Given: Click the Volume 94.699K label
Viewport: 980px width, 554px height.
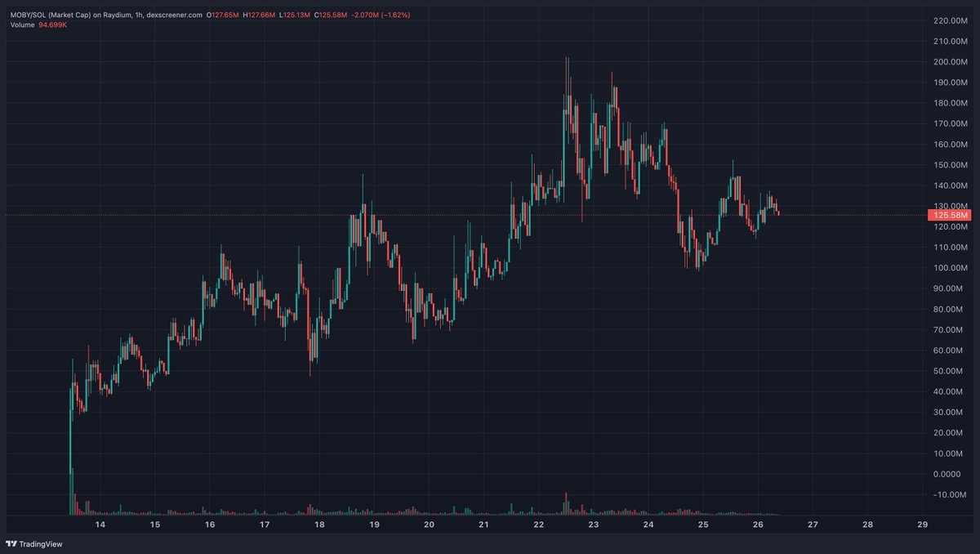Looking at the screenshot, I should click(40, 26).
